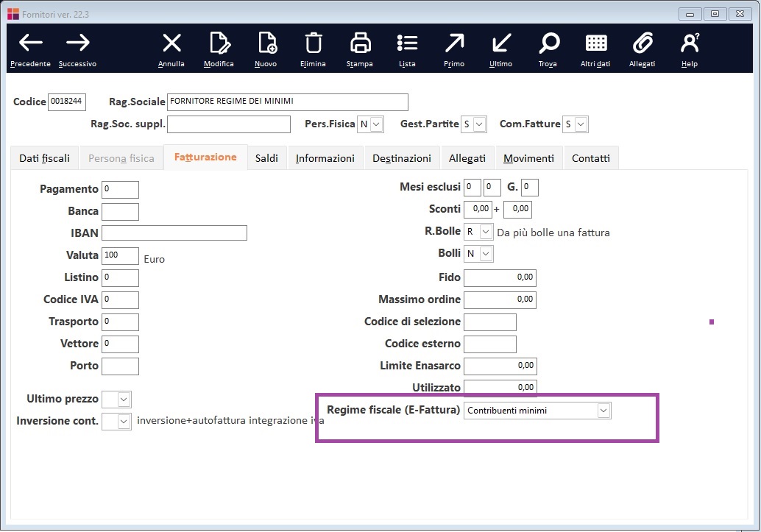Click the G. day field
Screen dimensions: 761x532
coord(530,188)
